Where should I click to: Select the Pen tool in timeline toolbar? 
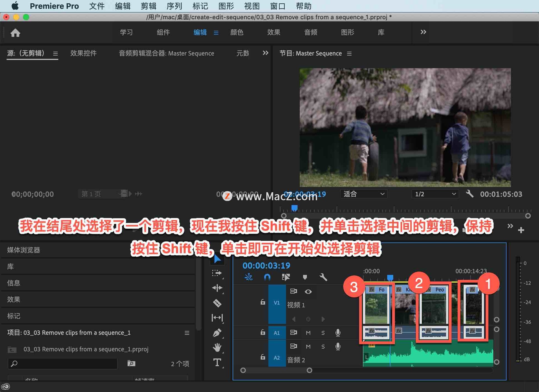217,332
